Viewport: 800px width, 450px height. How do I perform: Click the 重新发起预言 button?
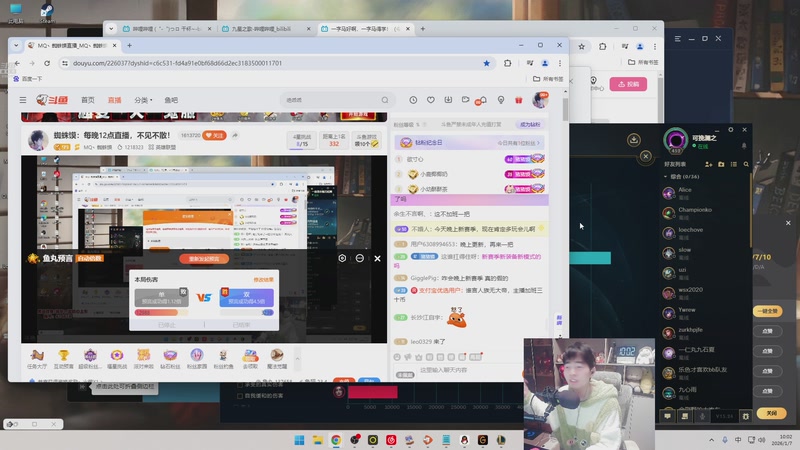[x=204, y=259]
